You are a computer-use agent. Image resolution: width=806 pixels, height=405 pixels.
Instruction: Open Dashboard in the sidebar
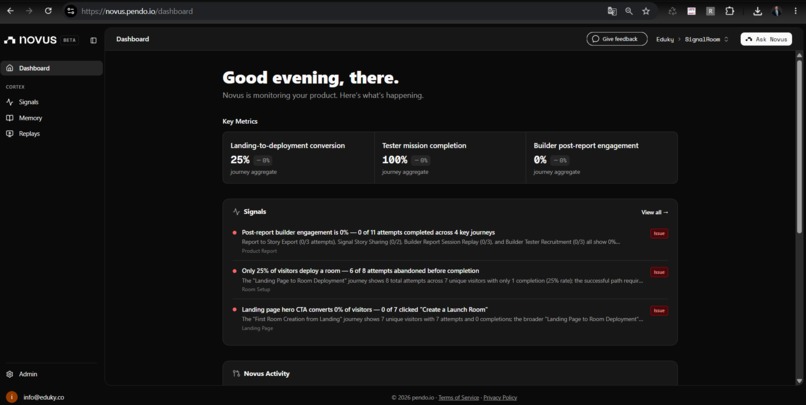tap(52, 68)
